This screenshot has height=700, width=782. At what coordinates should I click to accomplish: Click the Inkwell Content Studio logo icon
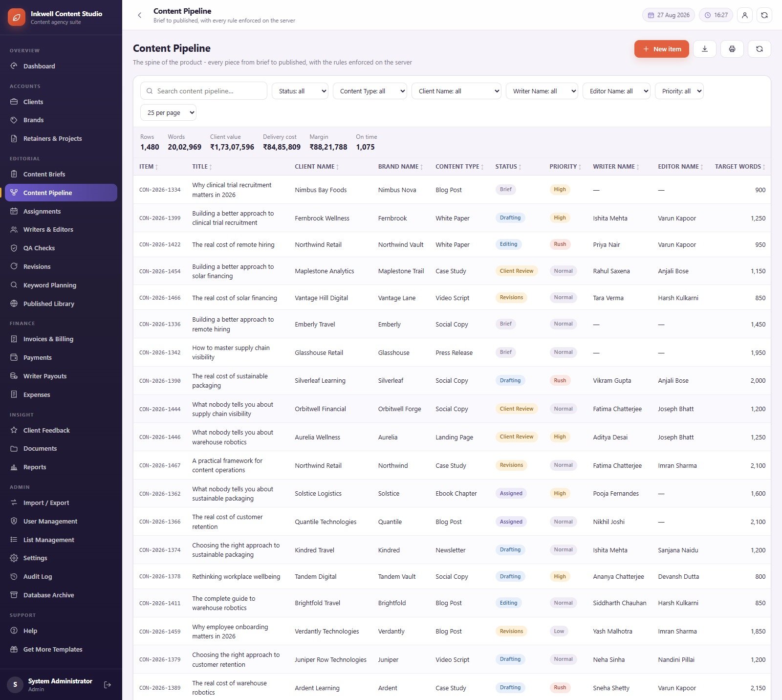17,17
